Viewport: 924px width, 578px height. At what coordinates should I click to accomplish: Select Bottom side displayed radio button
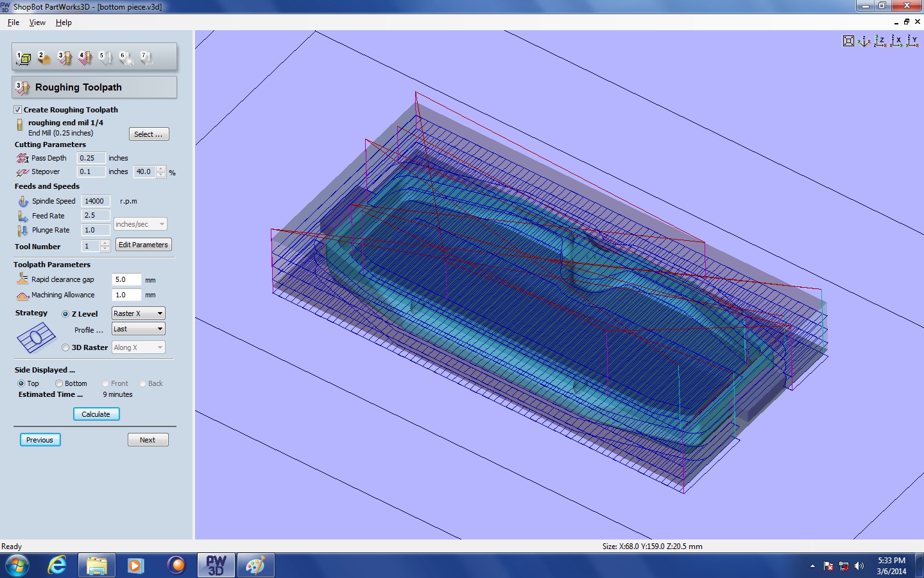[x=59, y=383]
